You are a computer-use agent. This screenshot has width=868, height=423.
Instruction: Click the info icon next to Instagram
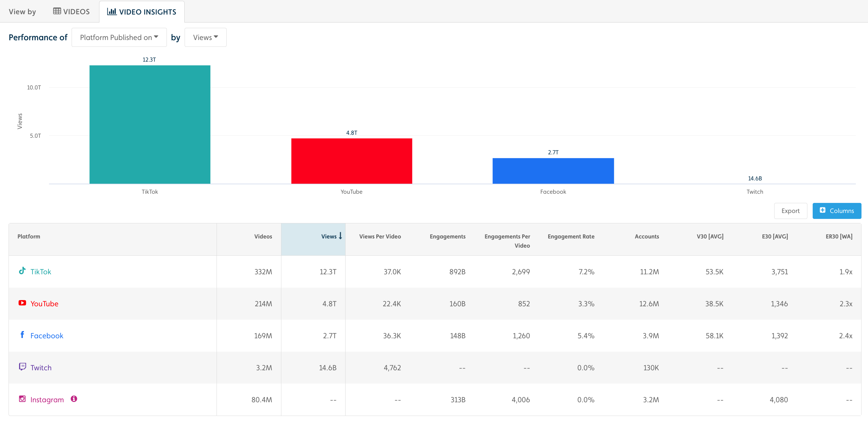point(74,399)
